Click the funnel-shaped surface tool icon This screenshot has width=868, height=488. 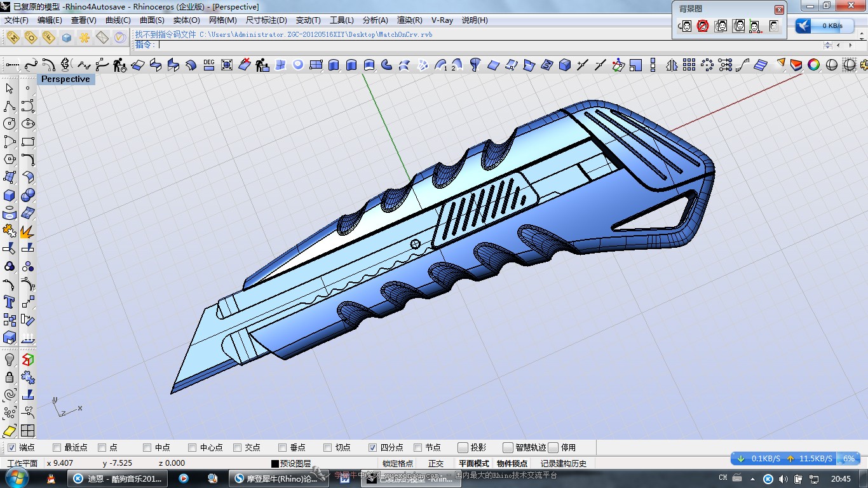click(475, 64)
